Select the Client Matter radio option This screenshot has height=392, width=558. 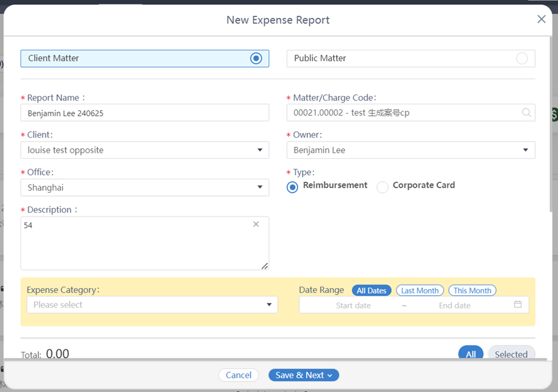click(256, 58)
